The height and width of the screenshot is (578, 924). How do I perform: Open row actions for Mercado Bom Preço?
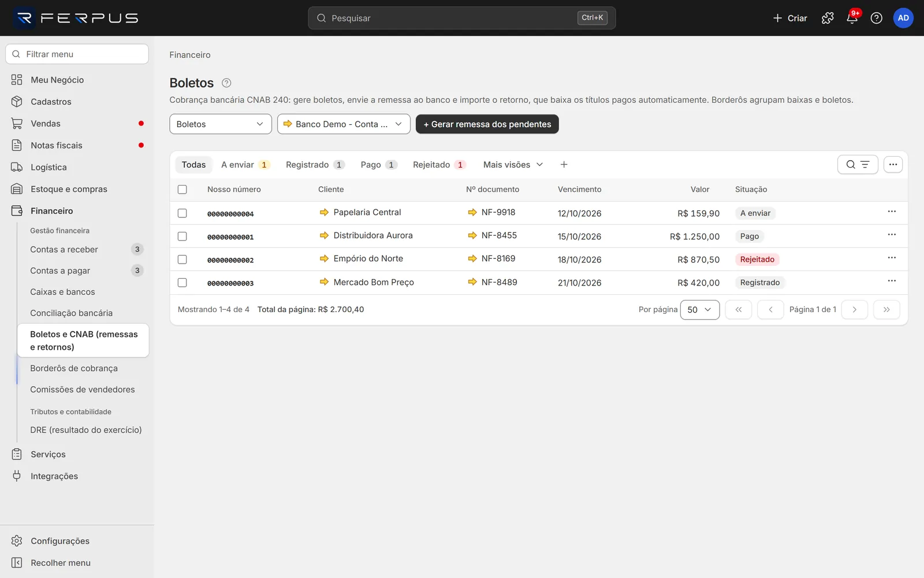[892, 281]
